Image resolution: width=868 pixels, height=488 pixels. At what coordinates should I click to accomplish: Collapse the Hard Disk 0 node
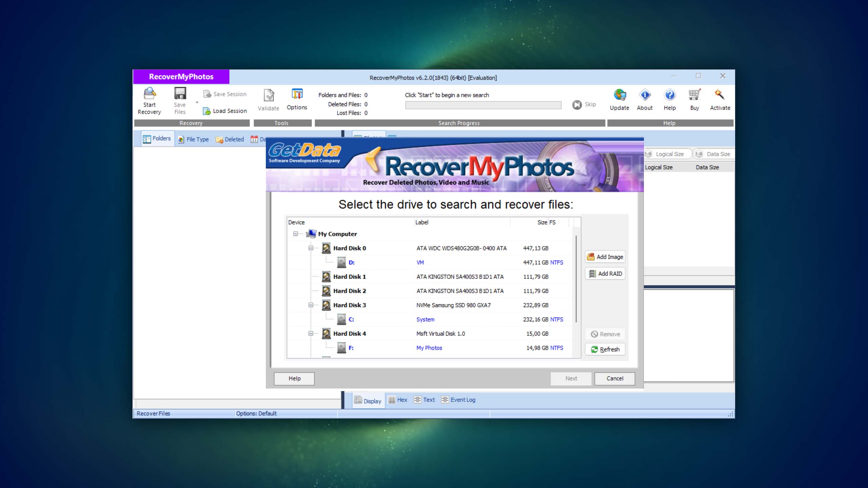[311, 248]
